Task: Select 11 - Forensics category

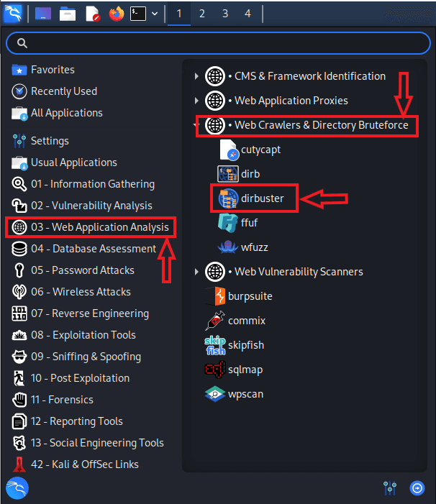Action: click(53, 400)
